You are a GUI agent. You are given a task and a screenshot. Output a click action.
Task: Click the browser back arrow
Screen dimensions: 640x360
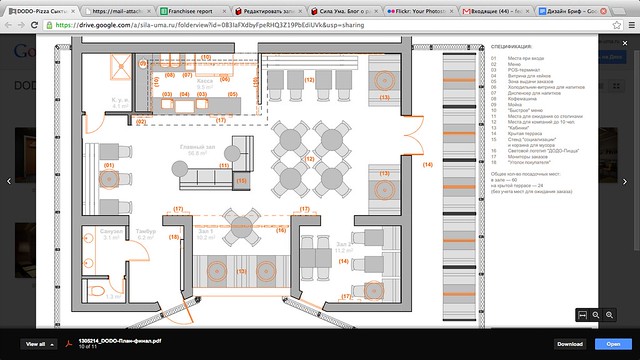pyautogui.click(x=8, y=25)
